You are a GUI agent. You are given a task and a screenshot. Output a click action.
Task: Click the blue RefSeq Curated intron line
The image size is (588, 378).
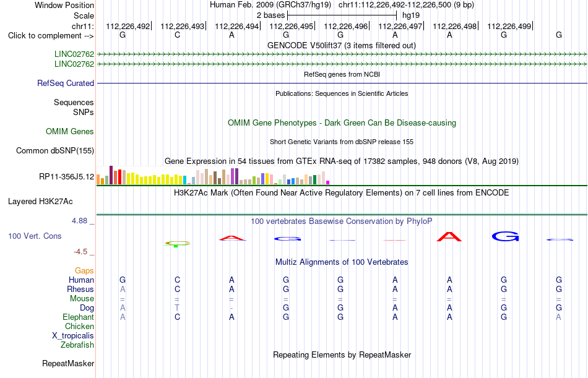(x=342, y=83)
